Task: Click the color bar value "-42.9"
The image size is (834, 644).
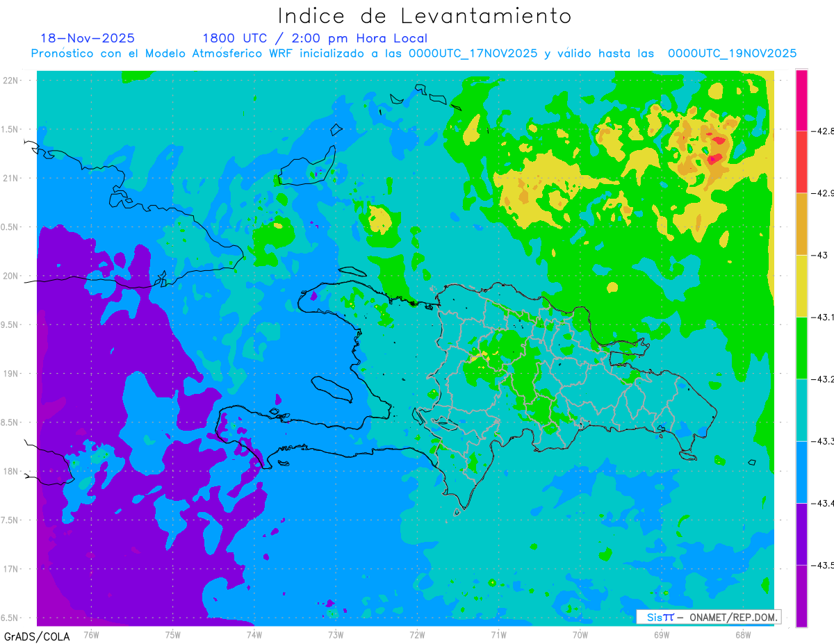Action: pos(822,193)
